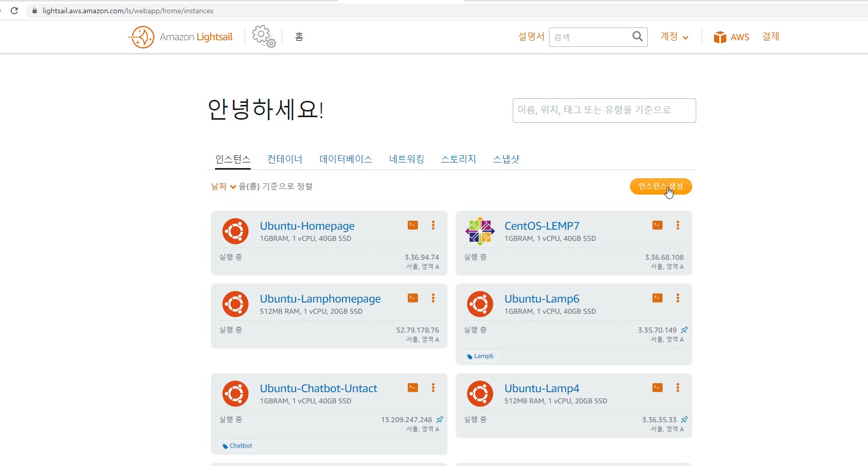Click IP address 52.79.178.76
868x466 pixels.
(417, 330)
